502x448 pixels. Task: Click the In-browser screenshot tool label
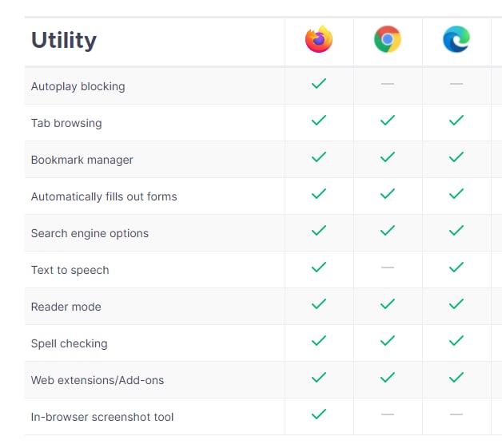pos(102,417)
